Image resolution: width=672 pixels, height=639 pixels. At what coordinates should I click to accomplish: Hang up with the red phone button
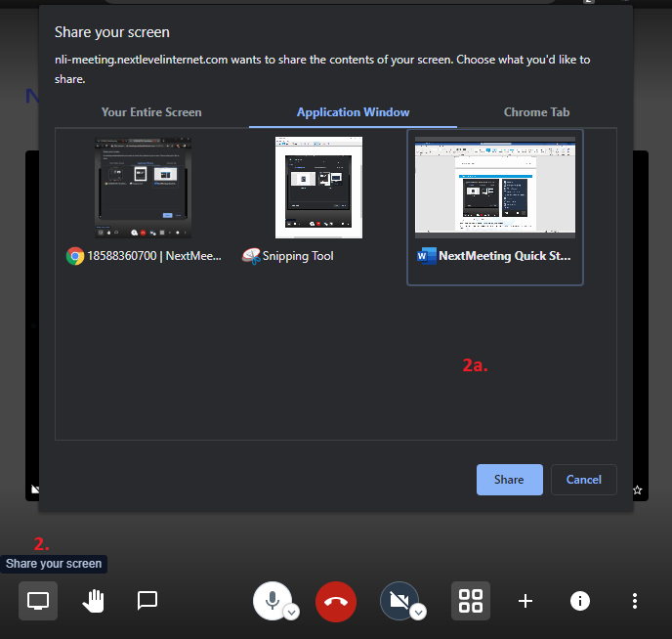tap(336, 601)
